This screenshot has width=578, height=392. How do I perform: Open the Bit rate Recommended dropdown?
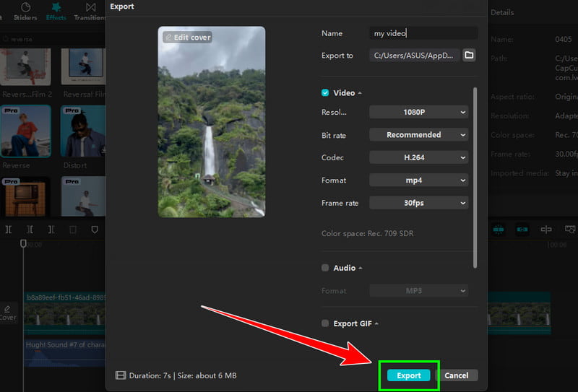(418, 135)
